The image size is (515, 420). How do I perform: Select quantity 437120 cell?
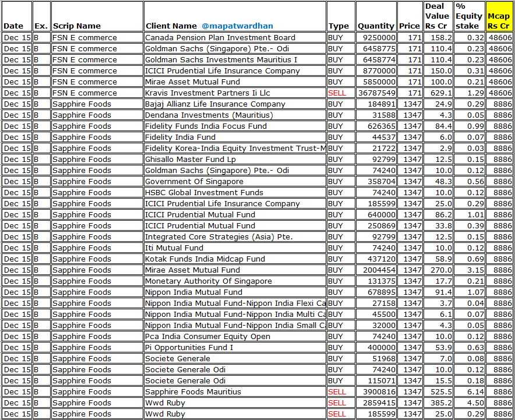pos(376,259)
